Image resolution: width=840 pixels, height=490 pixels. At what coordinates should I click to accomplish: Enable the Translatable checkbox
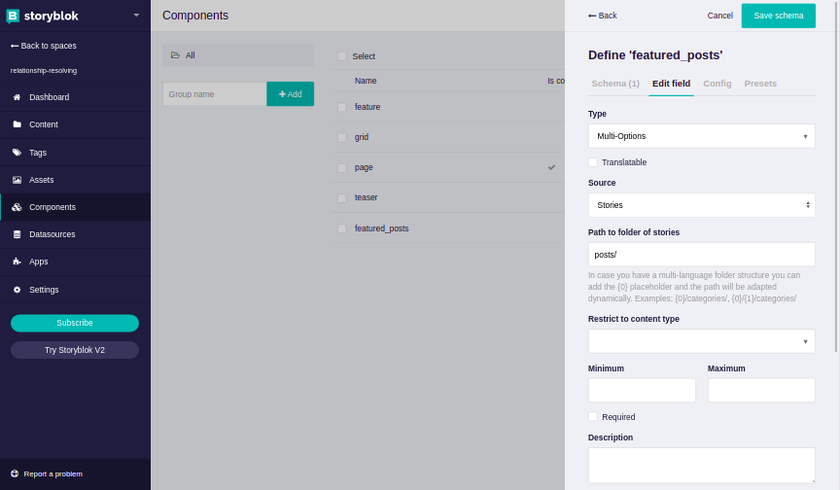coord(593,162)
